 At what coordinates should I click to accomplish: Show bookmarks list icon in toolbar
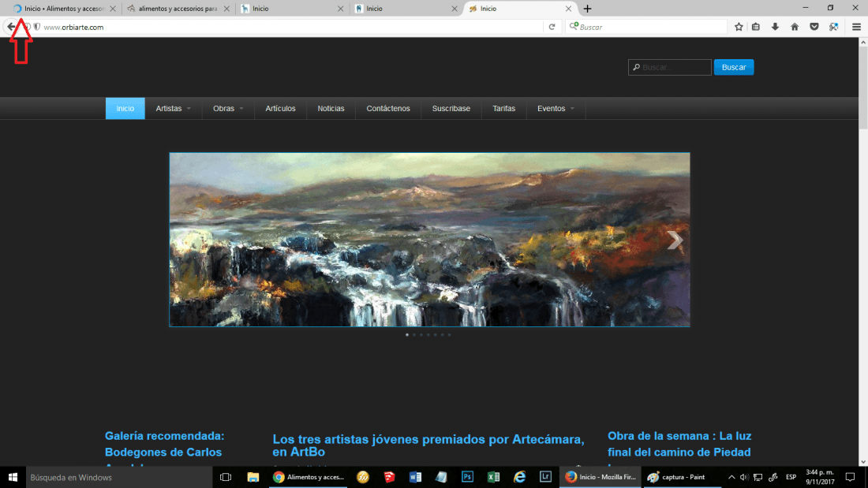[x=756, y=27]
